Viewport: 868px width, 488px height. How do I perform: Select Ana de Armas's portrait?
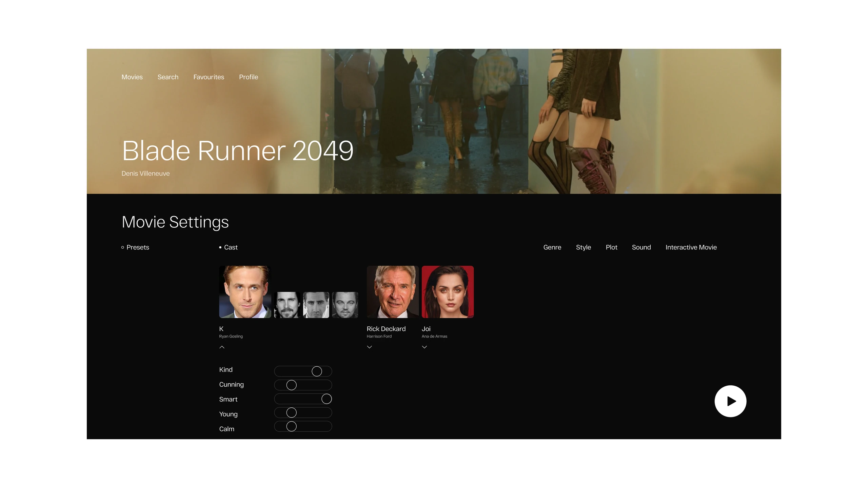coord(448,292)
